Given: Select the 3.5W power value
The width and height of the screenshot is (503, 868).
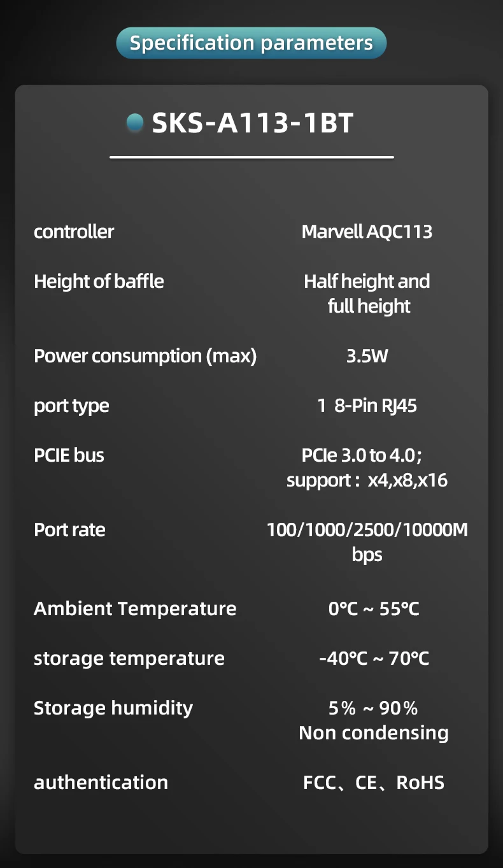Looking at the screenshot, I should pos(367,356).
